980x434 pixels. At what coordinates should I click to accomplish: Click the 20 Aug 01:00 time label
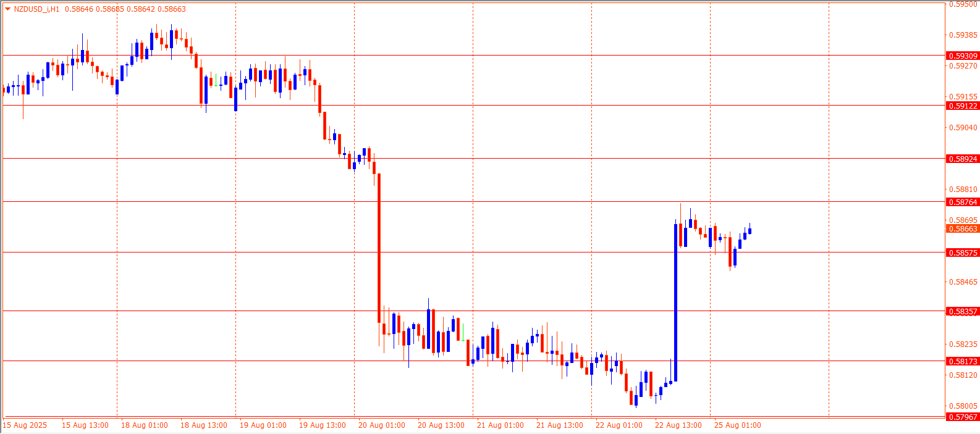point(382,425)
